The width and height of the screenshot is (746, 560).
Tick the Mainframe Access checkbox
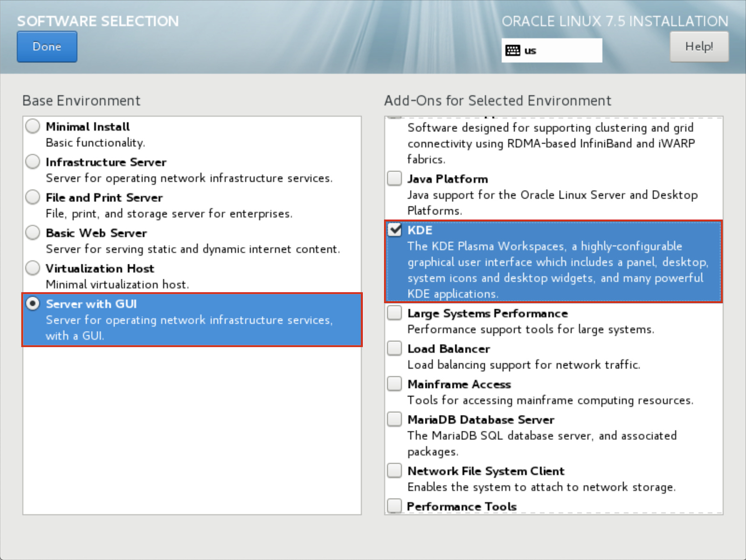pos(394,383)
